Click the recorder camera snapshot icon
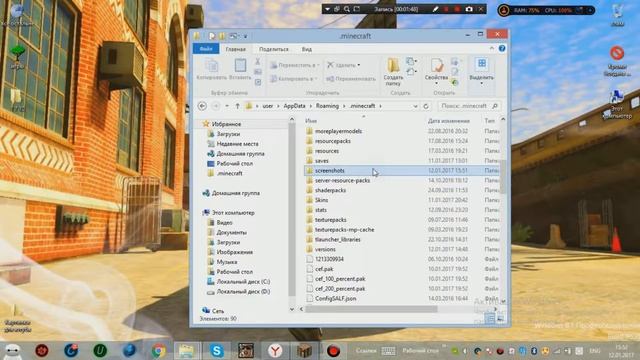This screenshot has height=360, width=640. point(469,9)
